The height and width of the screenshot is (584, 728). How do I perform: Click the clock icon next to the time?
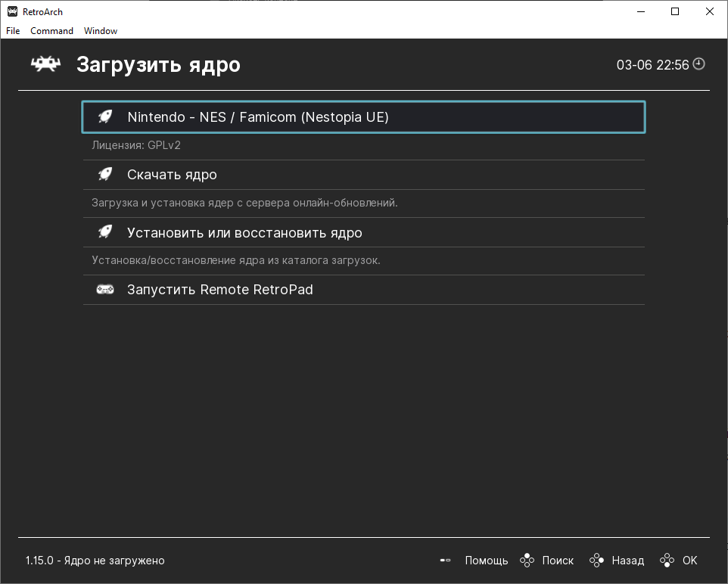[x=698, y=64]
